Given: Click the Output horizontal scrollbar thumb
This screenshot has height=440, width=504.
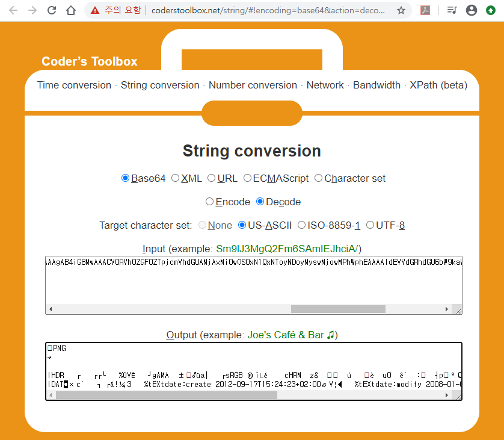Looking at the screenshot, I should coord(167,395).
